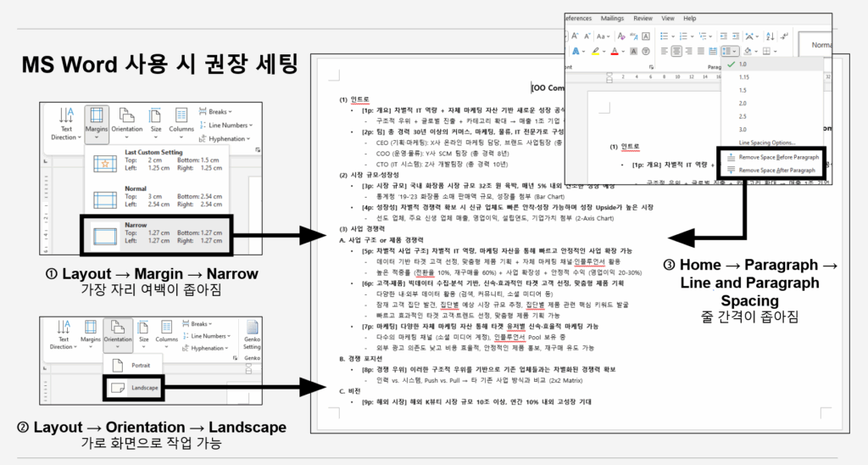Open the Margins dropdown in the upper Layout ribbon
Image resolution: width=868 pixels, height=465 pixels.
tap(97, 124)
